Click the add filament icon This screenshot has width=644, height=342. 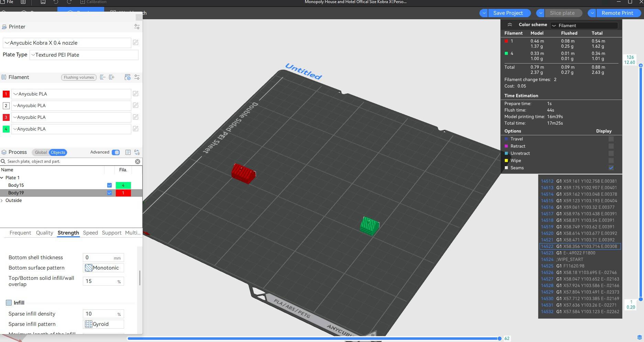coord(112,77)
